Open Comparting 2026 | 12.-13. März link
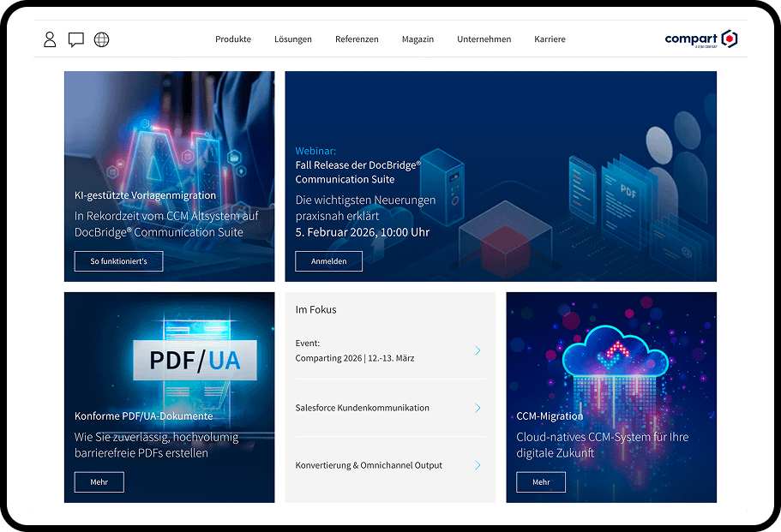This screenshot has width=781, height=532. [355, 358]
